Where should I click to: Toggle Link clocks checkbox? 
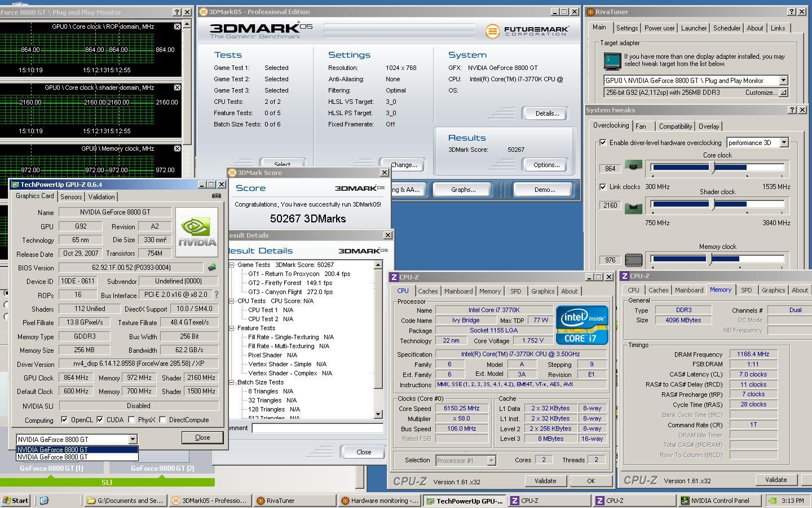603,186
